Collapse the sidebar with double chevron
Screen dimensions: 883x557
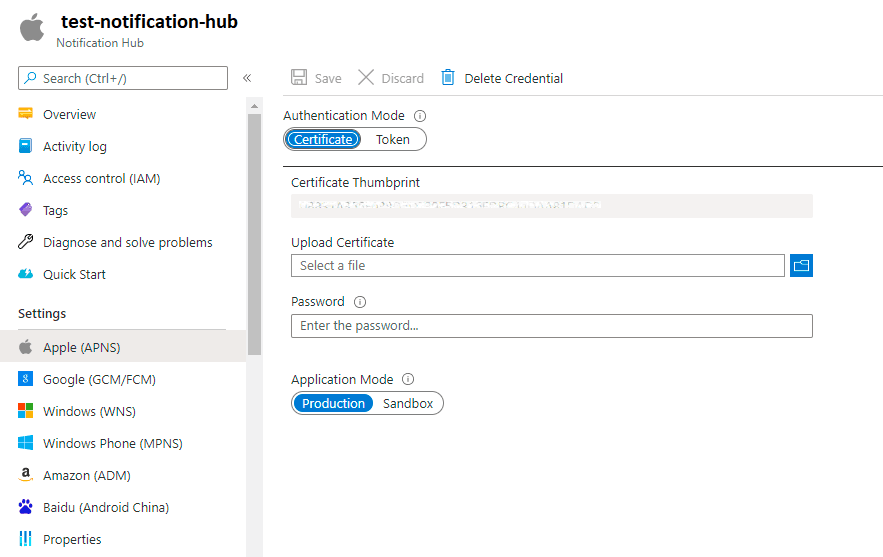pyautogui.click(x=247, y=78)
